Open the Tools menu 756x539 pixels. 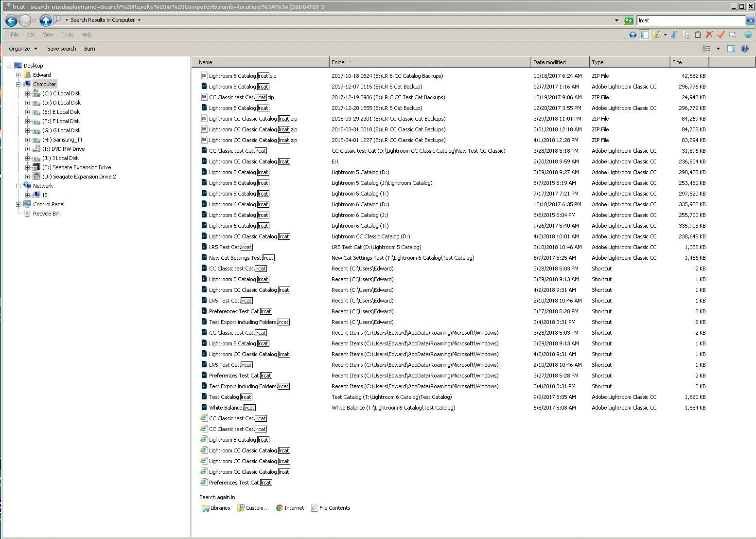[x=68, y=35]
